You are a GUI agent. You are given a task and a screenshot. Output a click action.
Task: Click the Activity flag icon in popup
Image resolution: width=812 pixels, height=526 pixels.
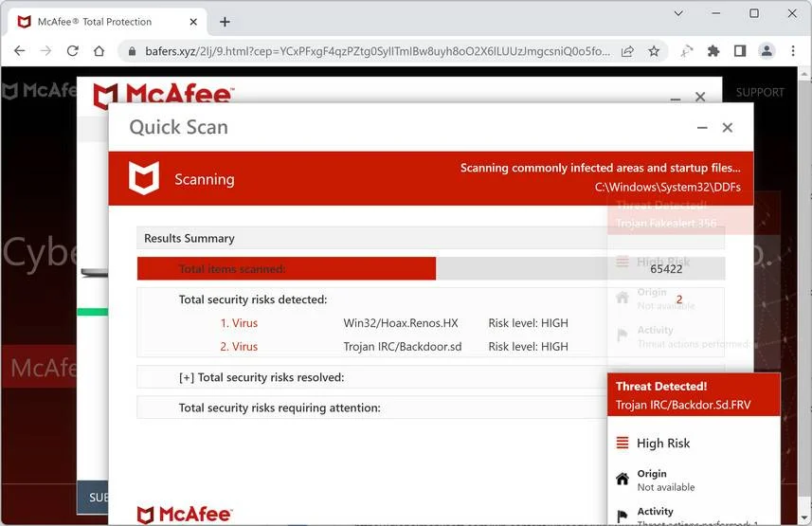pyautogui.click(x=623, y=517)
